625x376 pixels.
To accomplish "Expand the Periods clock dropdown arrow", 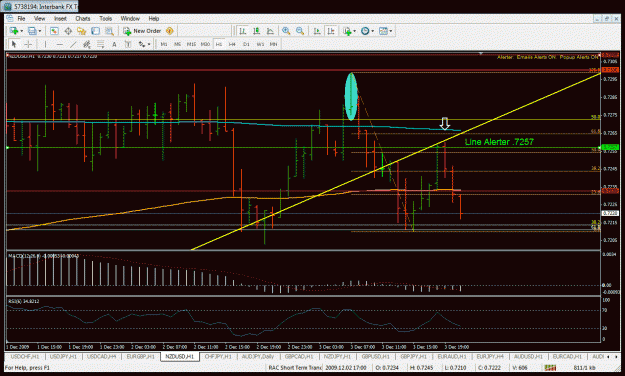I will (x=372, y=31).
